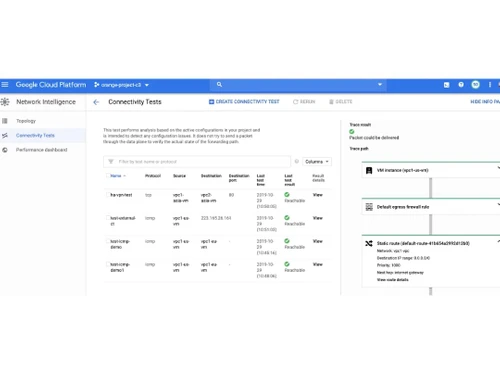The height and width of the screenshot is (375, 500).
Task: Click the Reachable check icon for ha-vpn-test
Action: 287,195
